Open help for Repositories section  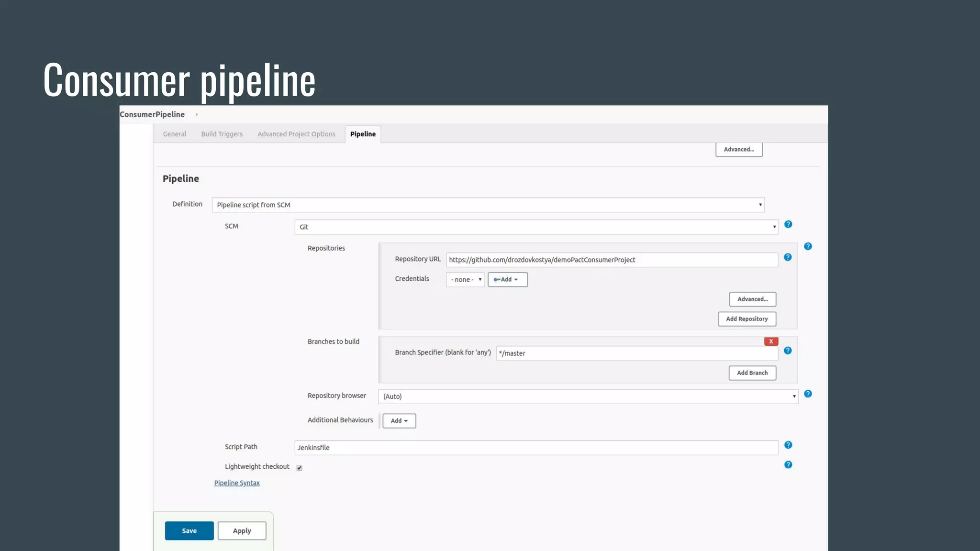(808, 246)
